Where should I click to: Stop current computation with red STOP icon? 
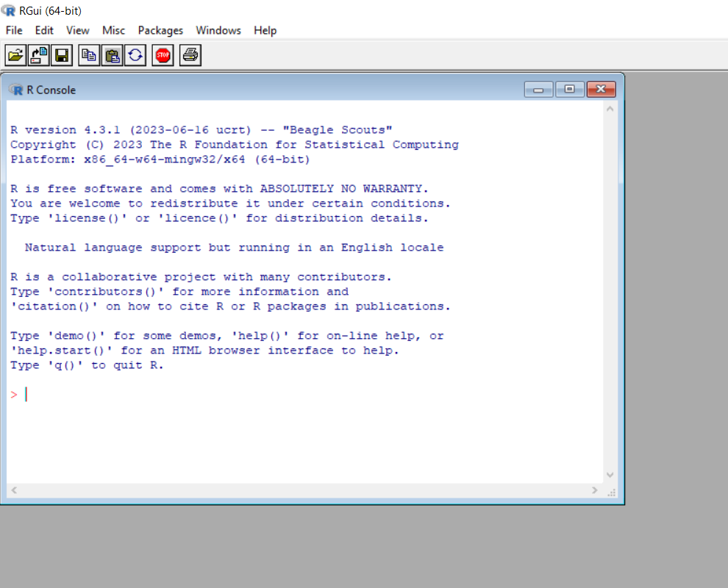click(x=163, y=56)
